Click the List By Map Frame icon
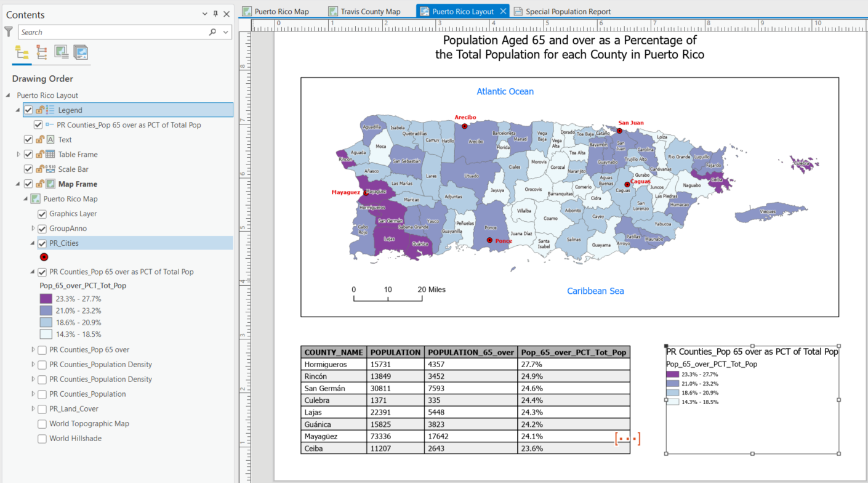The image size is (868, 483). (61, 52)
